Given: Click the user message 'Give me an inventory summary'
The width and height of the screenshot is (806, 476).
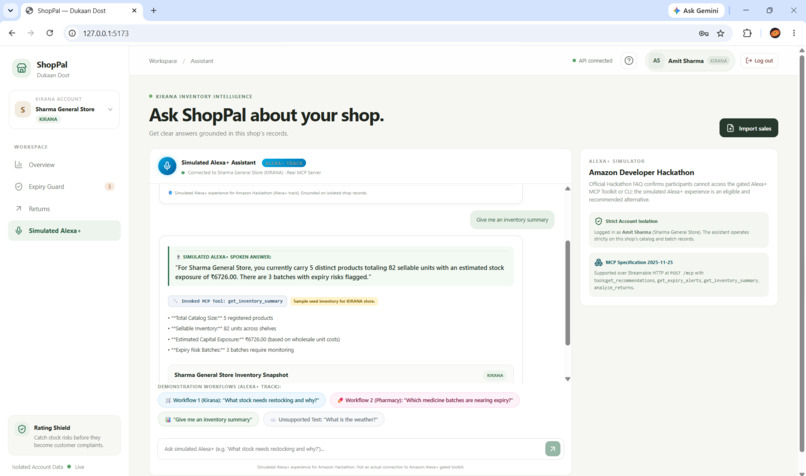Looking at the screenshot, I should point(512,219).
